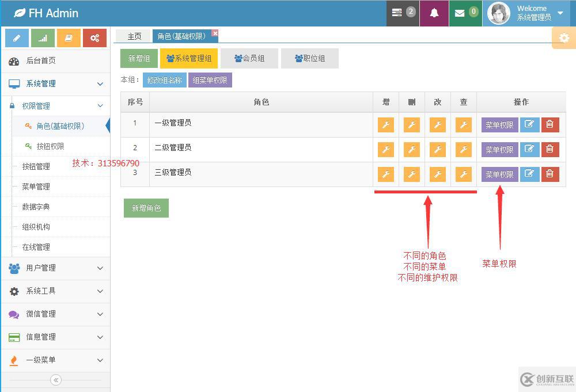Collapse the 权限管理 sidebar section

[55, 105]
